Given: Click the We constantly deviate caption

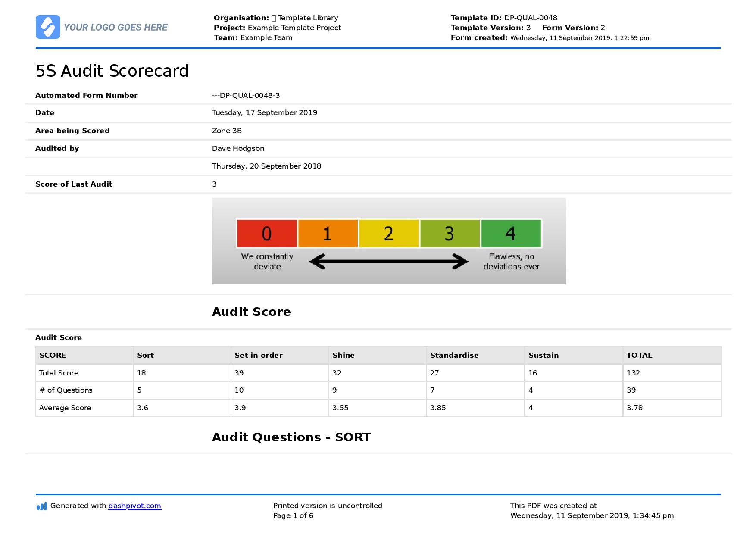Looking at the screenshot, I should (267, 262).
